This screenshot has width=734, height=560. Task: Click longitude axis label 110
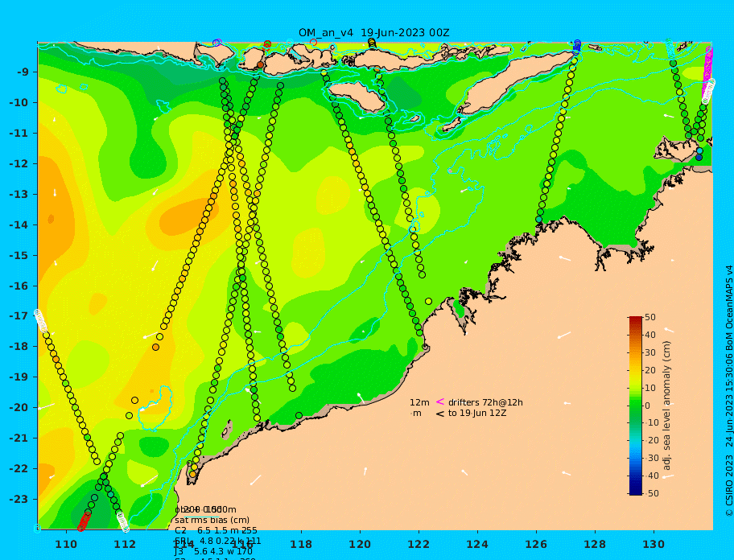pos(66,545)
